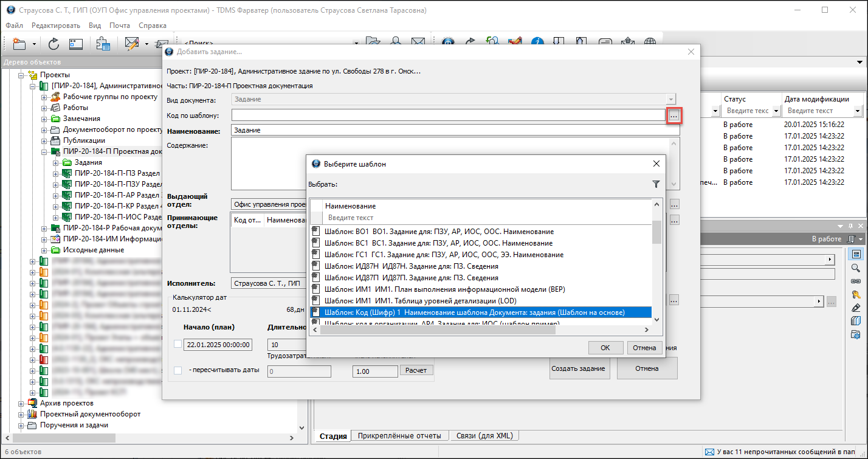This screenshot has width=868, height=459.
Task: Collapse the [ПИР-20-184] project node
Action: click(32, 86)
